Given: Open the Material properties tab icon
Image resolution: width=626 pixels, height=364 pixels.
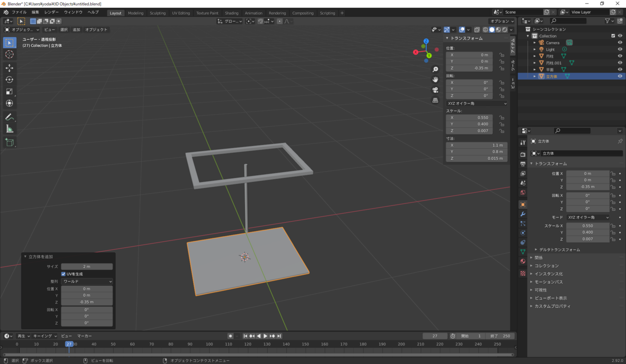Looking at the screenshot, I should [x=523, y=261].
